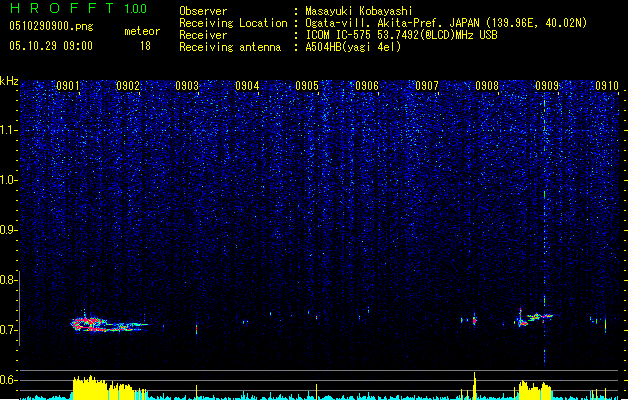Click the Observer label

[203, 11]
